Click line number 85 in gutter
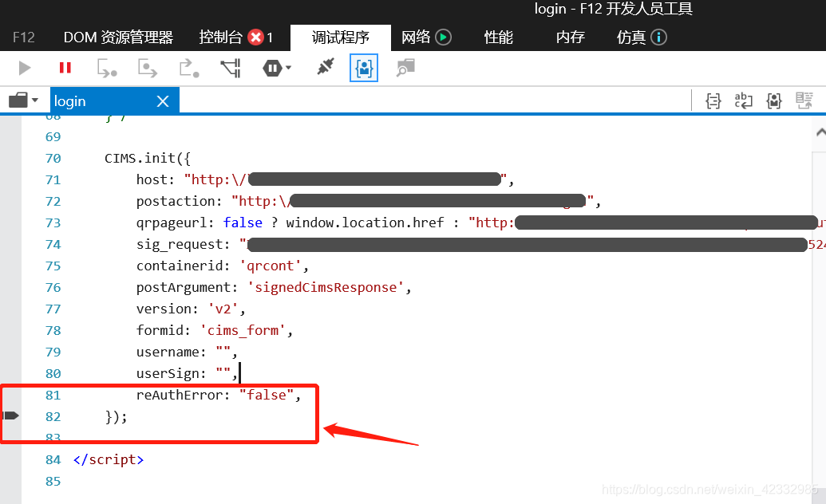The height and width of the screenshot is (504, 826). 53,481
